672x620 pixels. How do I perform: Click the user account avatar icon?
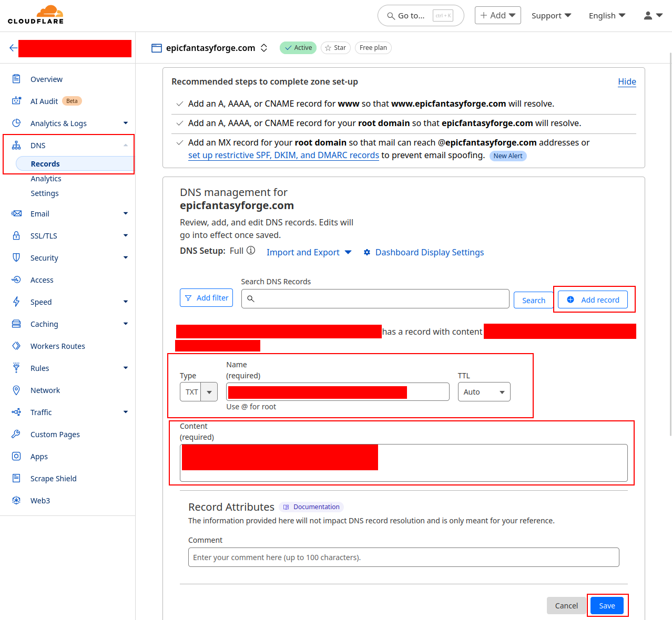pos(648,16)
